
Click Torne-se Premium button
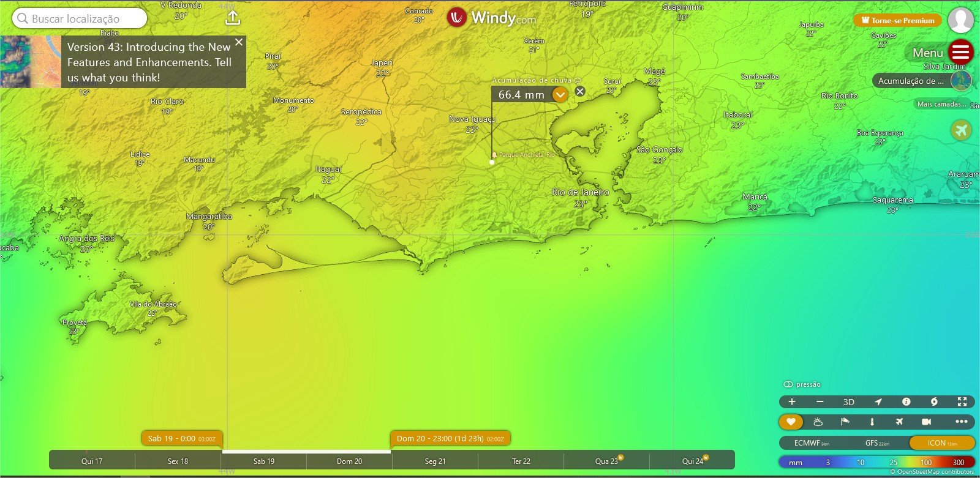(x=898, y=20)
